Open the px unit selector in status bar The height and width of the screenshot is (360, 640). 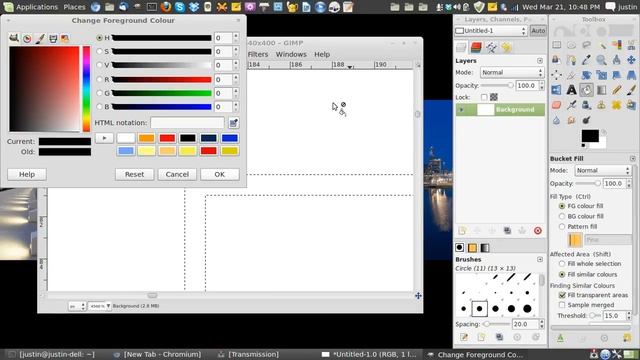[77, 306]
